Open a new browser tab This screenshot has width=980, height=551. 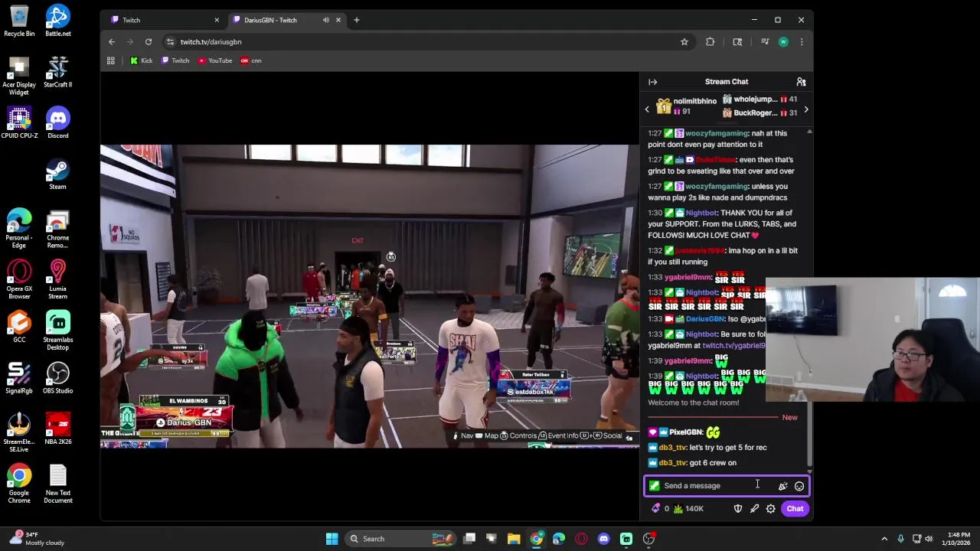click(356, 20)
